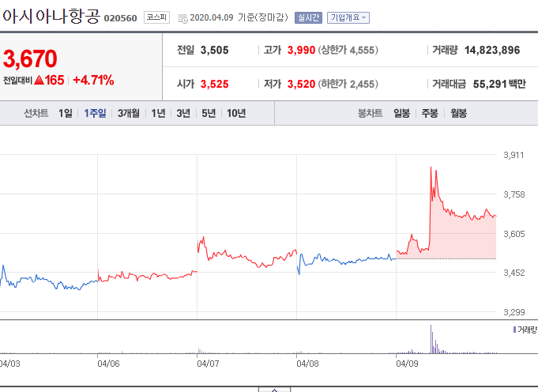Expand the panel with bottom chevron handle

274,390
